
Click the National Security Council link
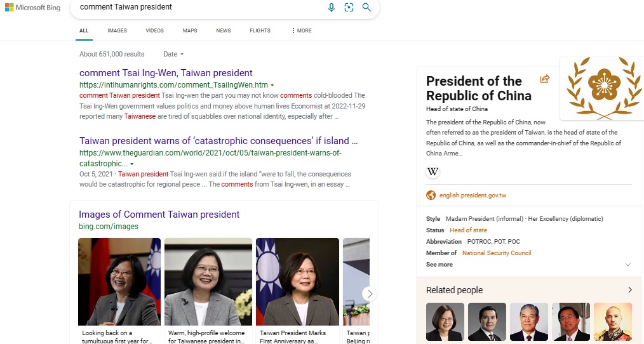[x=497, y=253]
